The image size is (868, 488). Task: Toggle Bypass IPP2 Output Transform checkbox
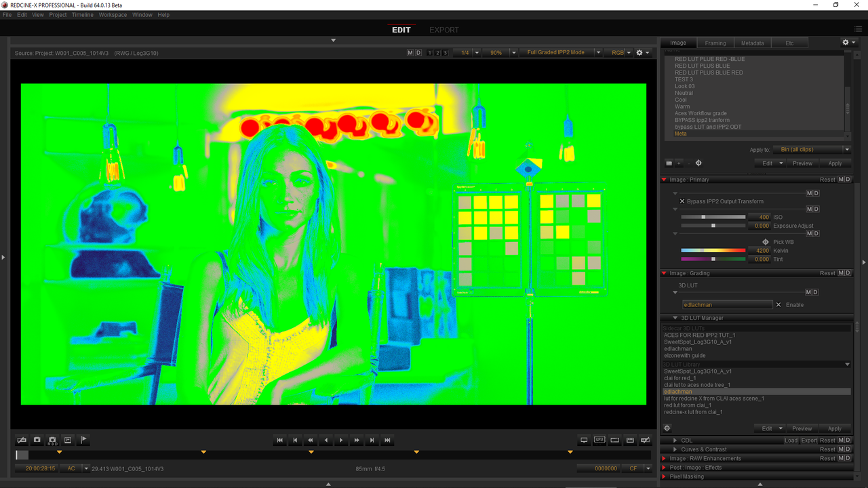click(x=682, y=201)
